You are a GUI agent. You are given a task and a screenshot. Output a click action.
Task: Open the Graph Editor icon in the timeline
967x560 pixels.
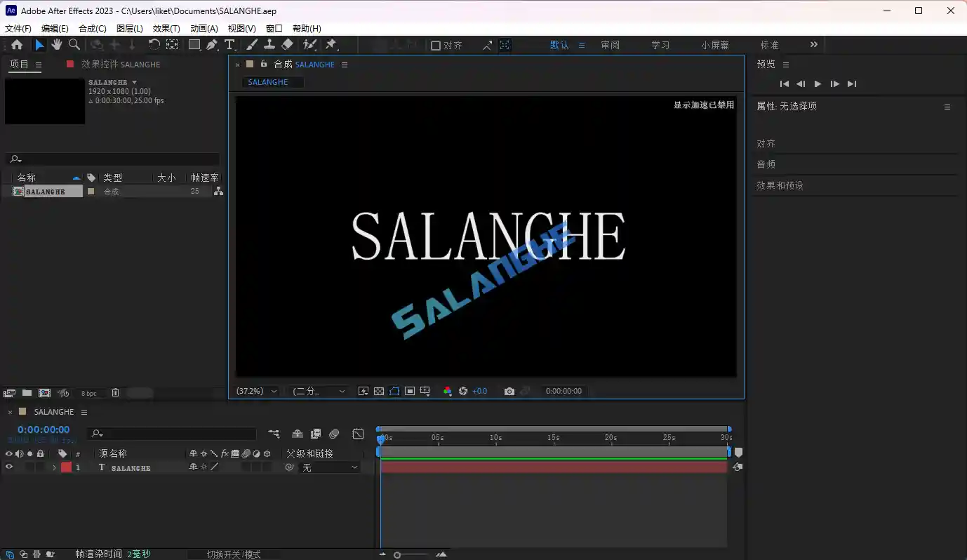[358, 434]
